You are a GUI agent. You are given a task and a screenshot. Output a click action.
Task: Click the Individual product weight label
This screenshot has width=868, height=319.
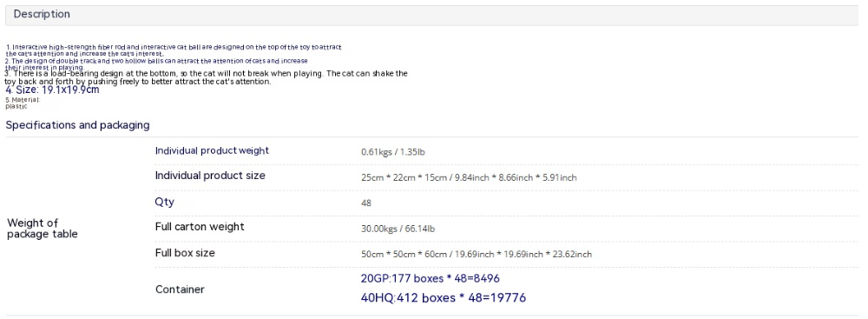(x=212, y=150)
